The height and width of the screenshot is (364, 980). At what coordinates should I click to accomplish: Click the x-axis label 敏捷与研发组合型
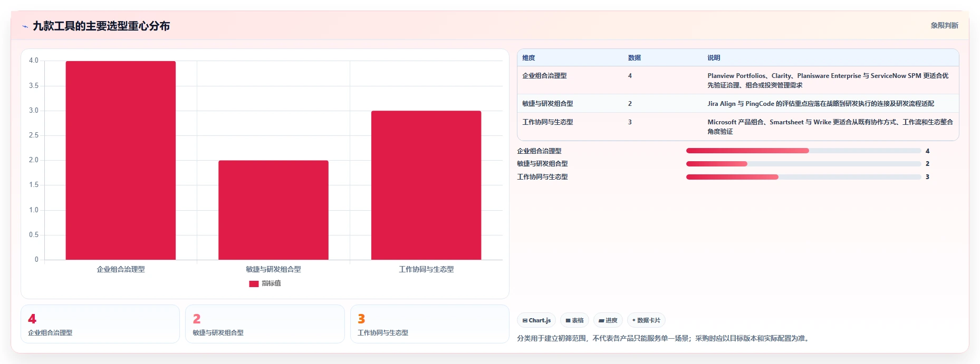(x=273, y=269)
